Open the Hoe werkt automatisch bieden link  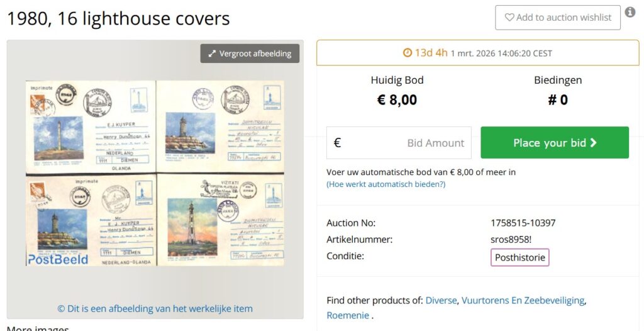click(x=386, y=184)
